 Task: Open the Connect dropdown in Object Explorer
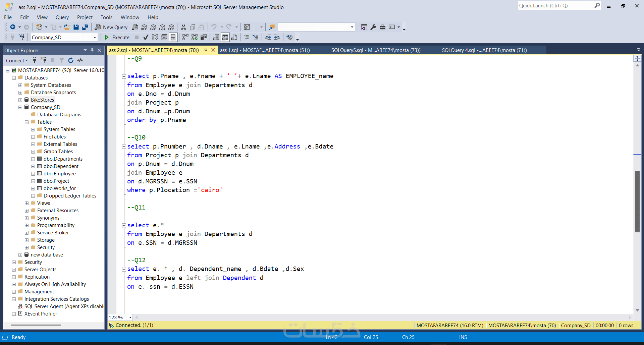click(x=17, y=60)
